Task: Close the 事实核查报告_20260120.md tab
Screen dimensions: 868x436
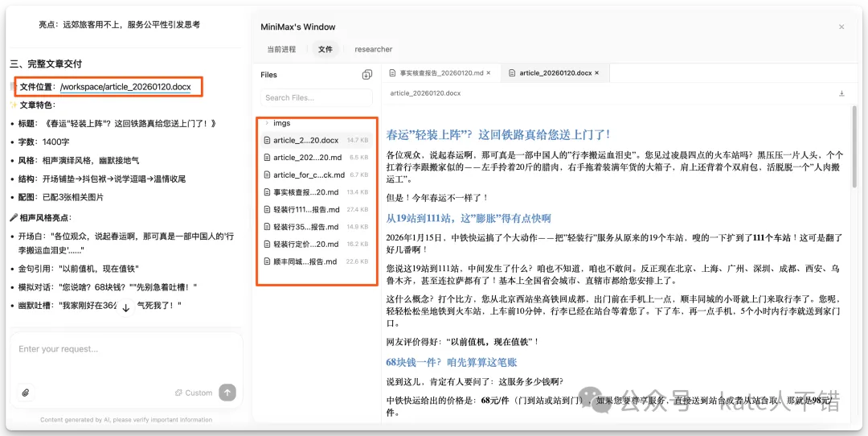Action: coord(489,73)
